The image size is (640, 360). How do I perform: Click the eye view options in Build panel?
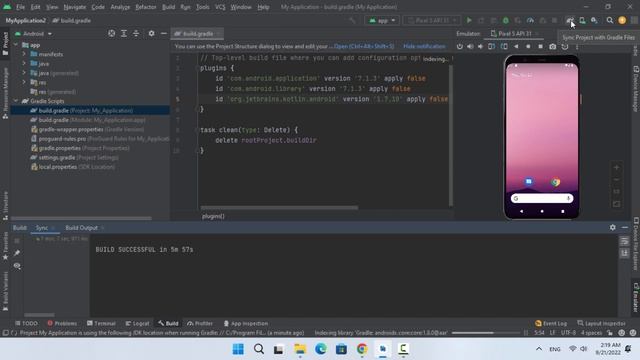tap(17, 266)
